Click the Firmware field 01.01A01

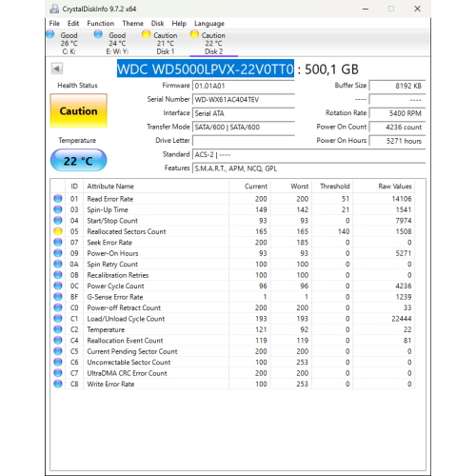pos(244,86)
